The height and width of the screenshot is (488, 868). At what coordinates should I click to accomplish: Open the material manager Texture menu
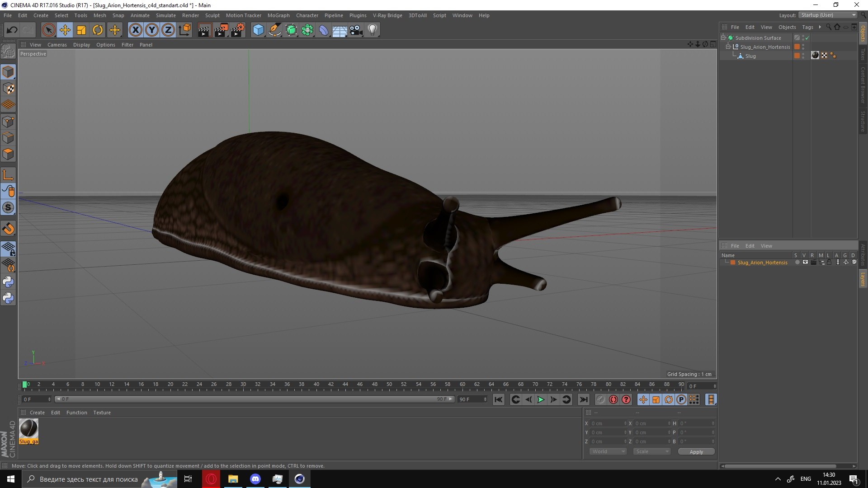pos(102,413)
